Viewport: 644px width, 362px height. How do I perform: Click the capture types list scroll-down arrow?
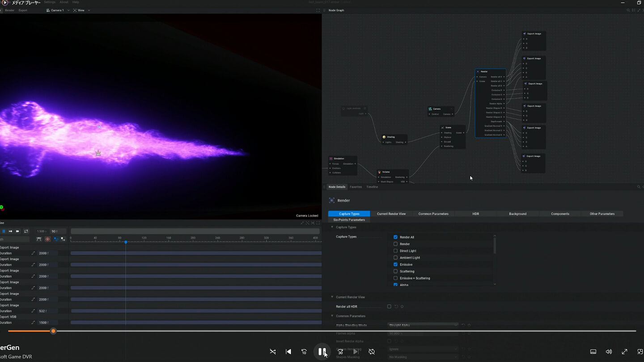click(x=495, y=284)
